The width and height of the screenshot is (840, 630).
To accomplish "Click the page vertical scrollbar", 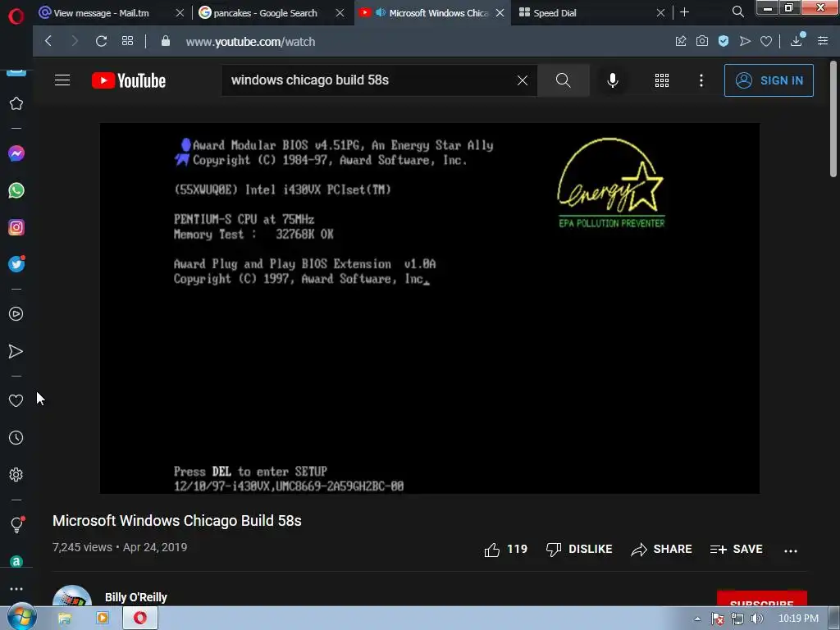I will 833,118.
